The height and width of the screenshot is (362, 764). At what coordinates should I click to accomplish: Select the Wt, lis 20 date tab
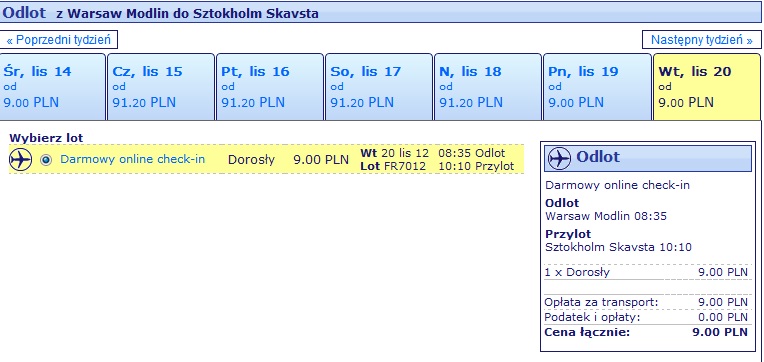[x=707, y=87]
